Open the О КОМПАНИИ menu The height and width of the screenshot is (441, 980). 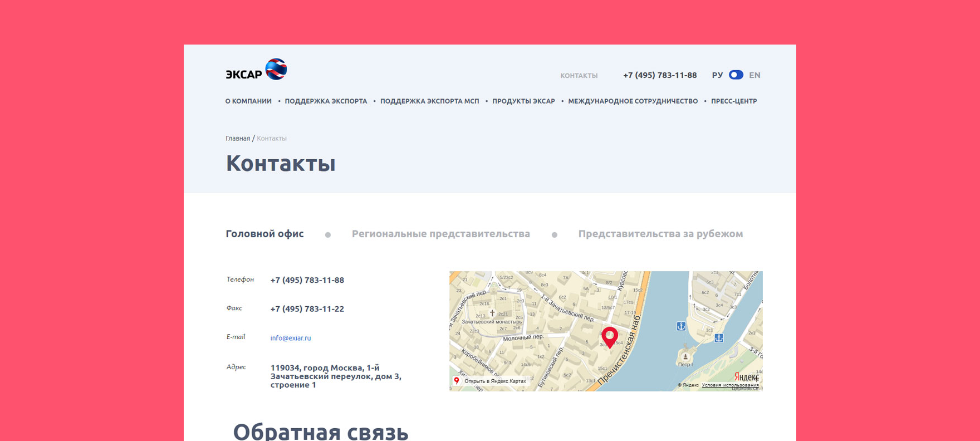tap(248, 101)
